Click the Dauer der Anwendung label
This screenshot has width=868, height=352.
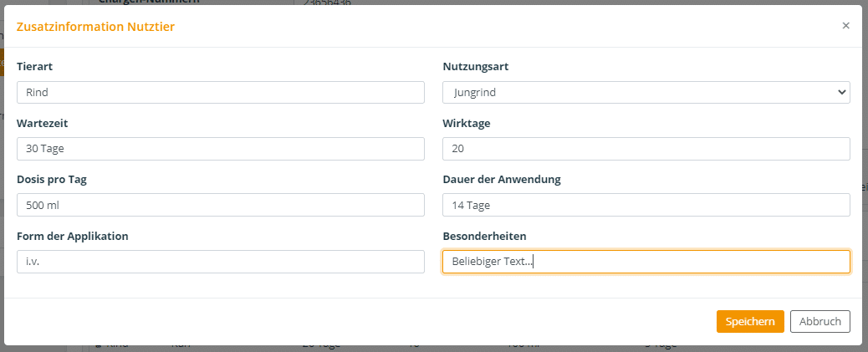pos(502,179)
